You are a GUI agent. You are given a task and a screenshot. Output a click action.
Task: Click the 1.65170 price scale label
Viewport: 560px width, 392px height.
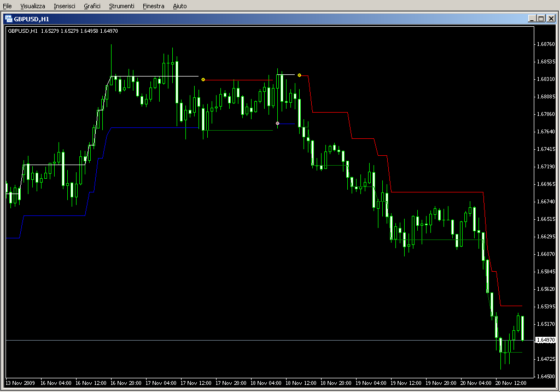[546, 324]
